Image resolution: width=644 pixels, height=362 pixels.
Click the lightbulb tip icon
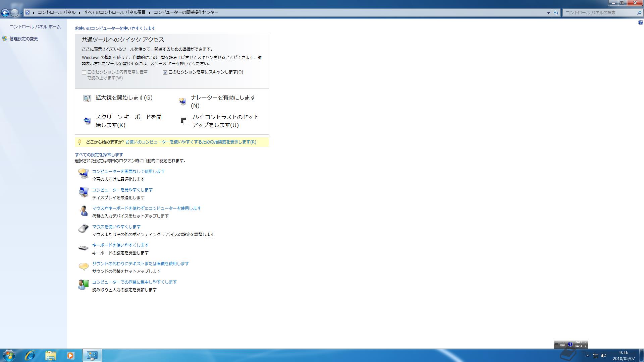pyautogui.click(x=79, y=142)
